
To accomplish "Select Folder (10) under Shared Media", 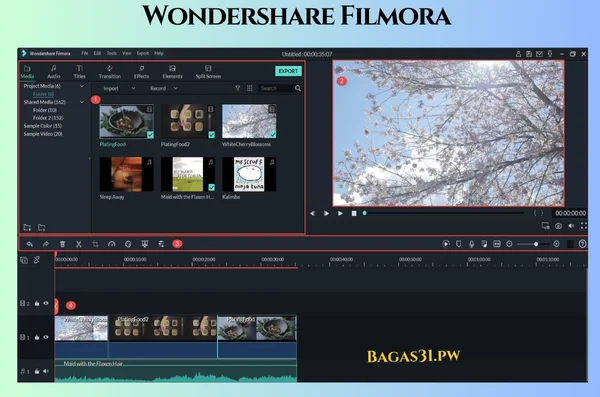I will [x=45, y=110].
